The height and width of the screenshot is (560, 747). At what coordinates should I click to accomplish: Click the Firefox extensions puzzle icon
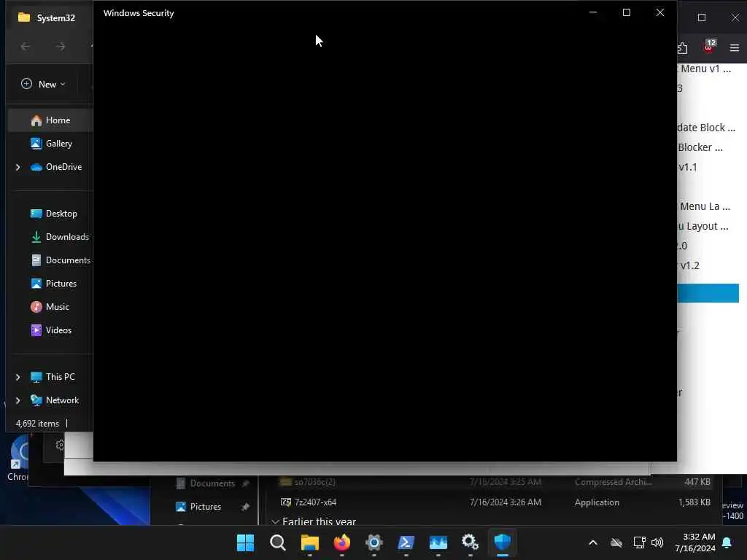[x=682, y=47]
